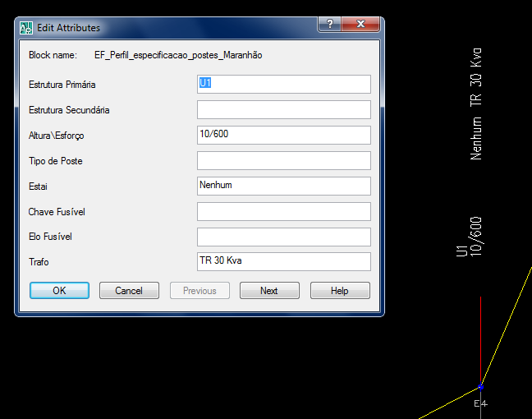This screenshot has width=532, height=419.
Task: Click the Edit Attributes dialog title icon
Action: [26, 28]
